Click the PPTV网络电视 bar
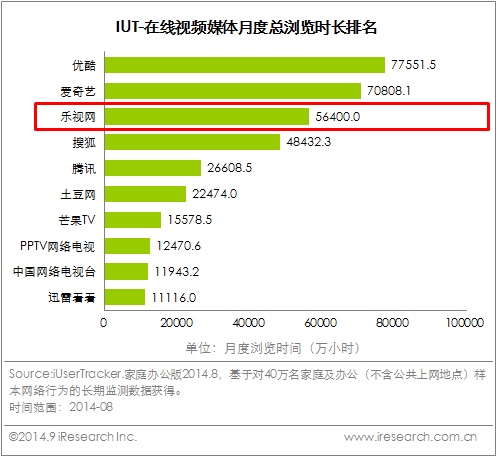This screenshot has width=497, height=457. point(127,246)
